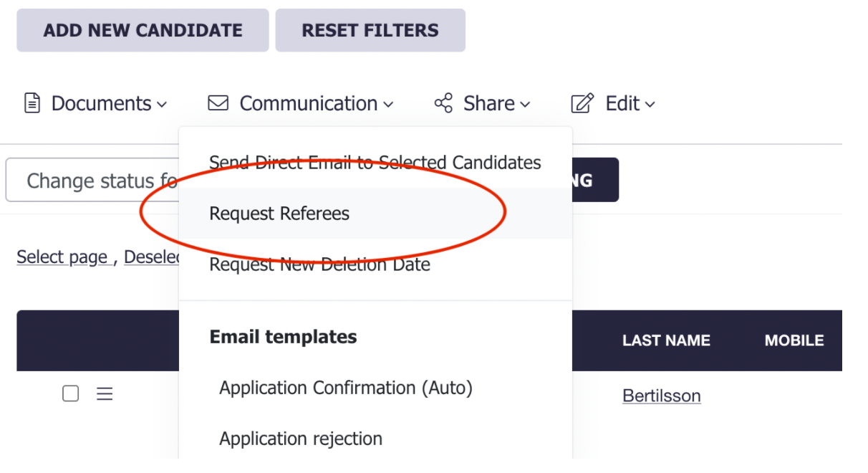Collapse the Communication dropdown chevron

click(388, 105)
